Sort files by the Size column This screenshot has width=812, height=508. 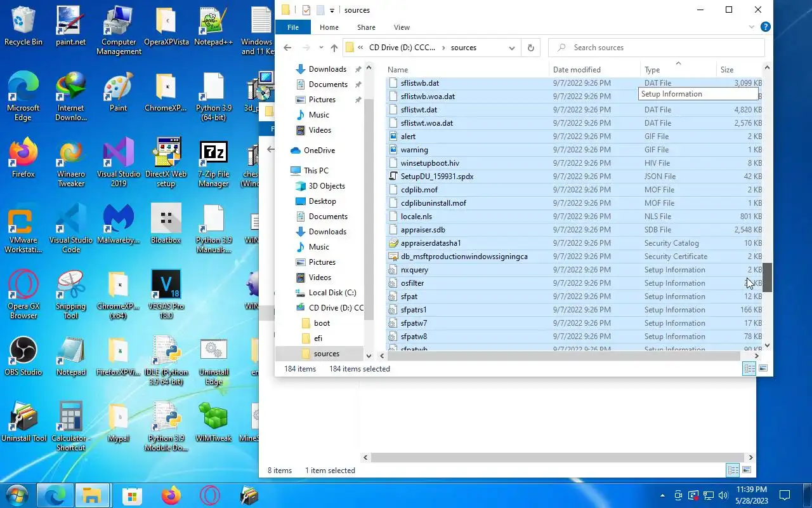738,70
